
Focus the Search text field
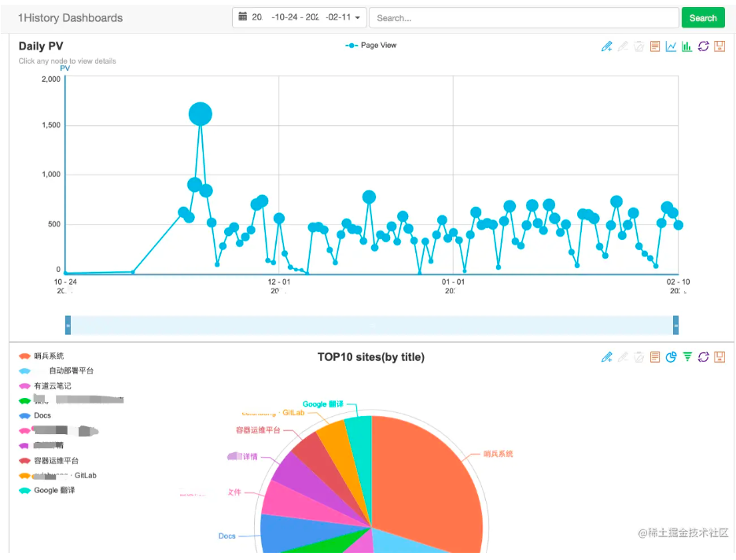coord(524,18)
